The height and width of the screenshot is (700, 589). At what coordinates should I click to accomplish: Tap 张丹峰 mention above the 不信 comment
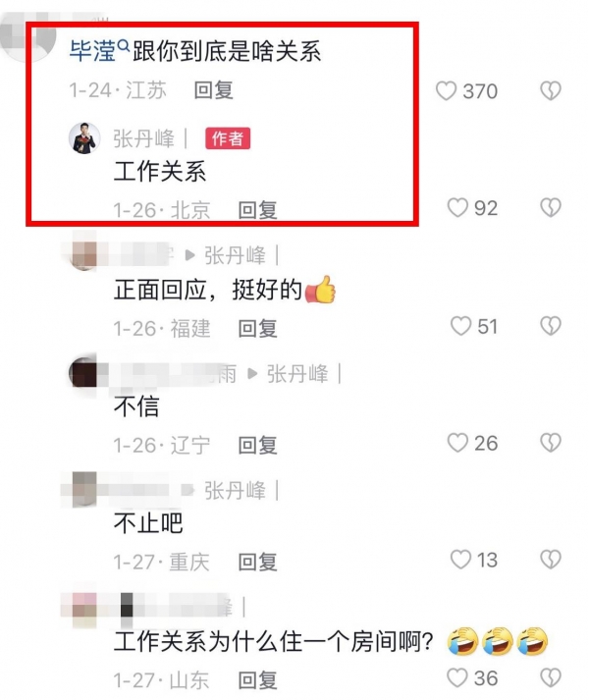[x=297, y=374]
